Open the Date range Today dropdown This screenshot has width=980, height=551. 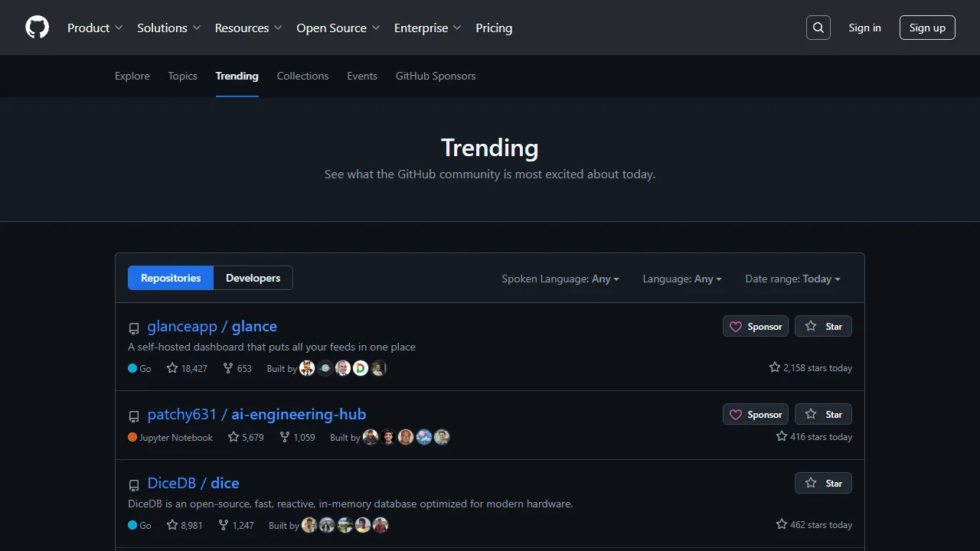click(793, 279)
